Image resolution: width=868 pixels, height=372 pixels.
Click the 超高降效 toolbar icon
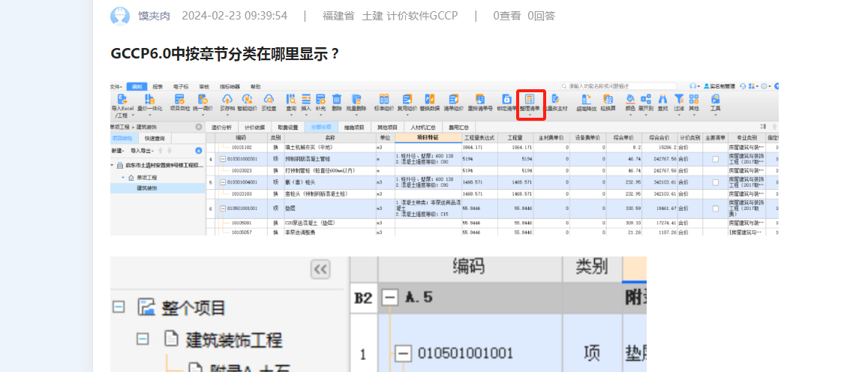(x=586, y=99)
